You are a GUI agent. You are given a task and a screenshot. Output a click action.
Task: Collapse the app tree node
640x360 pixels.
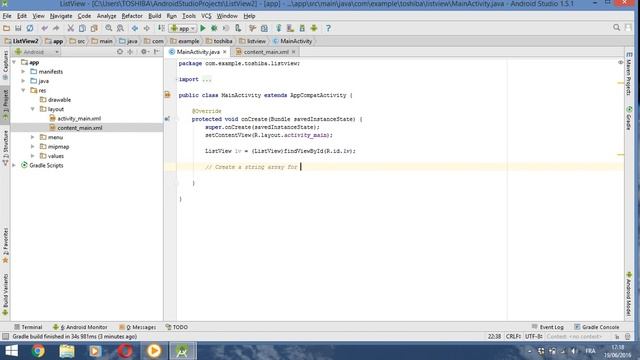click(x=15, y=62)
